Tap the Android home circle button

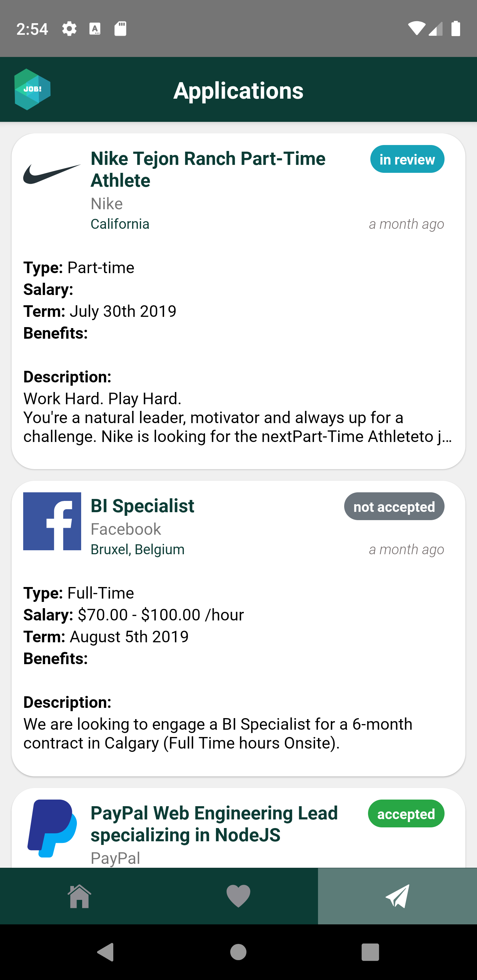click(x=238, y=952)
